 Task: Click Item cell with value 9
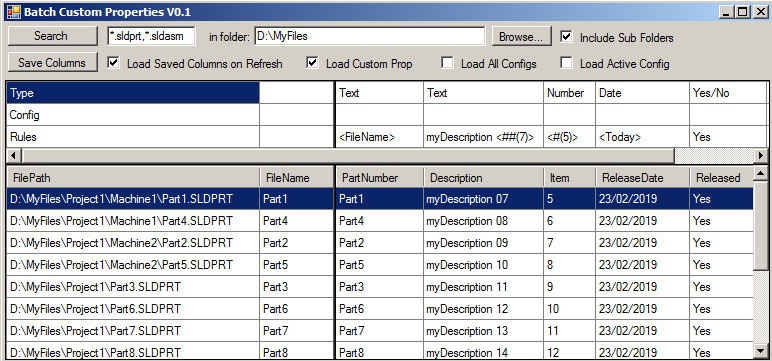click(x=570, y=287)
